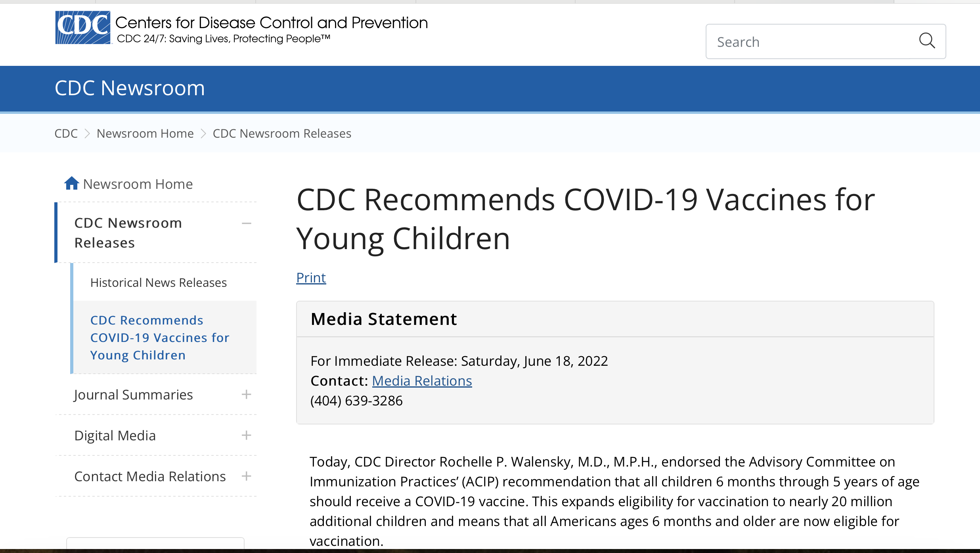Click Centers for Disease Control and Prevention header text
The image size is (980, 553).
click(272, 23)
